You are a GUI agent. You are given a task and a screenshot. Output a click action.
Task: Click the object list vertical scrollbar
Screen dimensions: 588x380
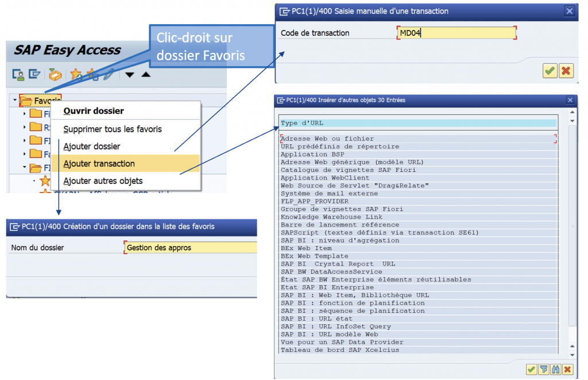[571, 230]
